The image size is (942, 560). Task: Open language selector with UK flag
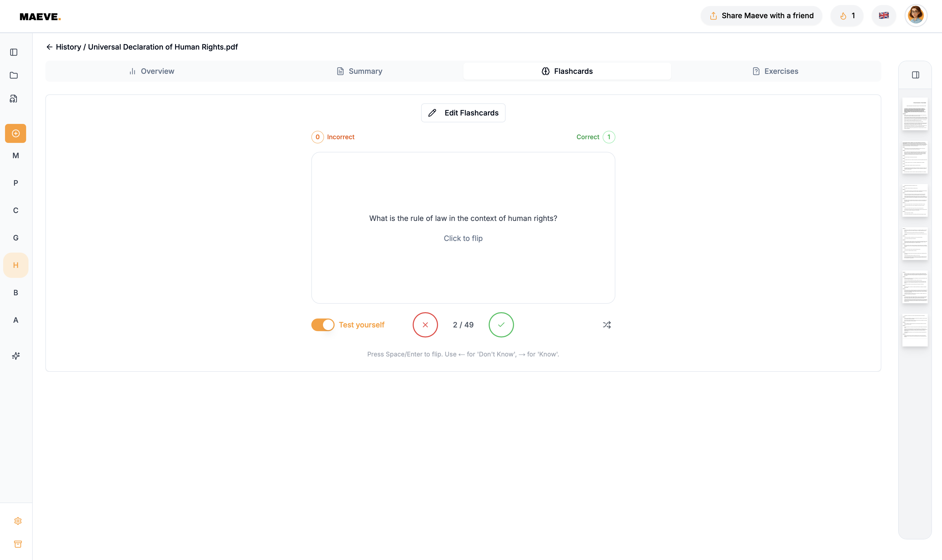point(883,16)
